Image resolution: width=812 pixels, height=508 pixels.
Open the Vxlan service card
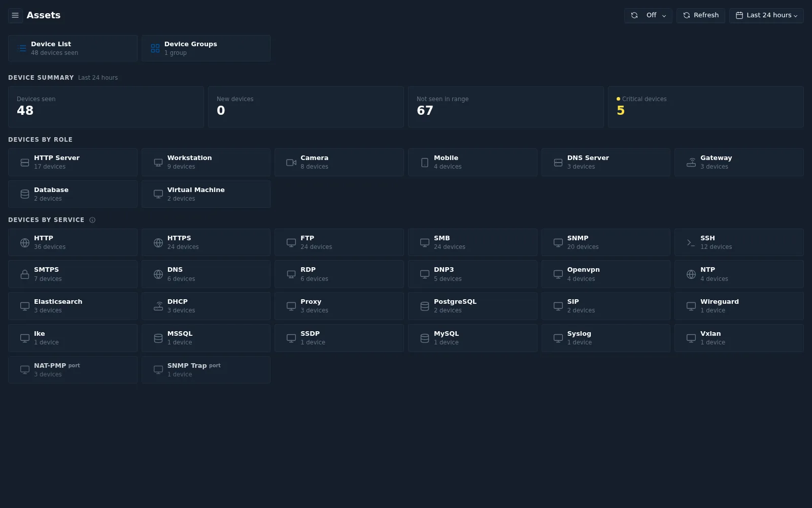coord(739,338)
